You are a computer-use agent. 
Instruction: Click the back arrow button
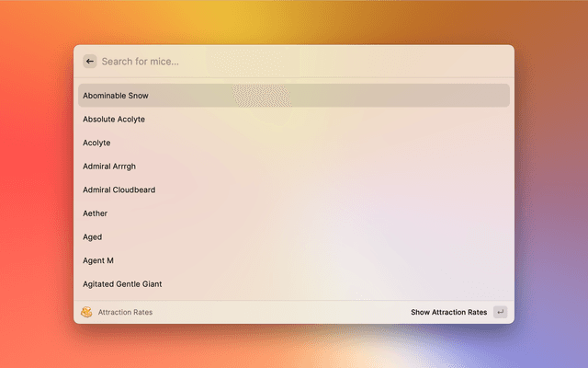point(89,62)
